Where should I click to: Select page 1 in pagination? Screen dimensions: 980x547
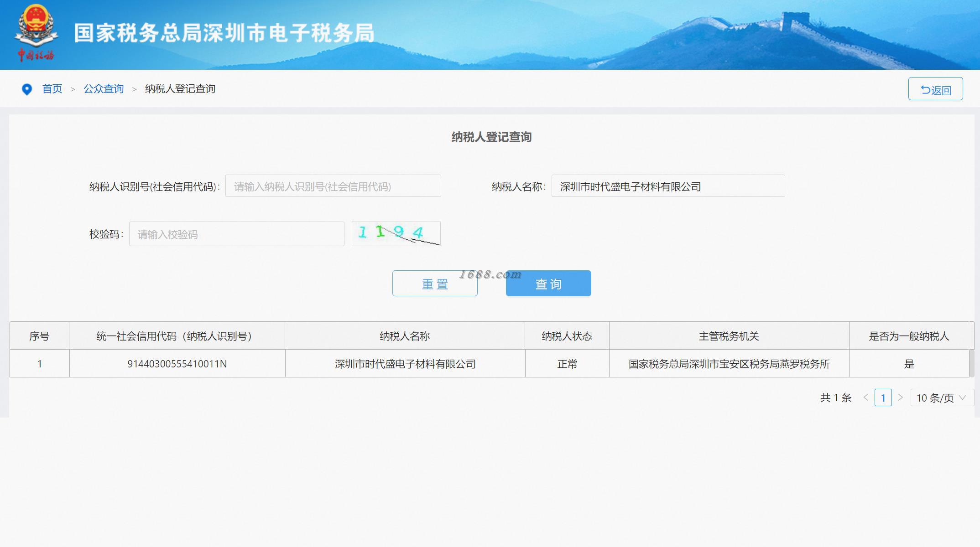(x=883, y=397)
